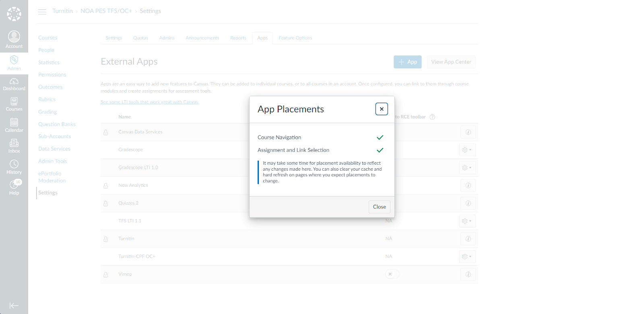This screenshot has height=314, width=644.
Task: Click lock icon beside Canvas Data Services
Action: point(106,132)
